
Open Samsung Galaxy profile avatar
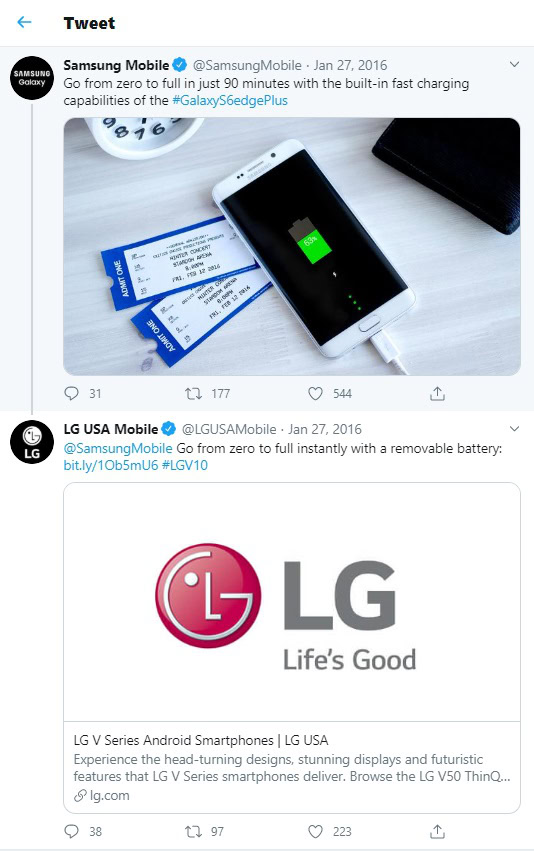pos(32,78)
